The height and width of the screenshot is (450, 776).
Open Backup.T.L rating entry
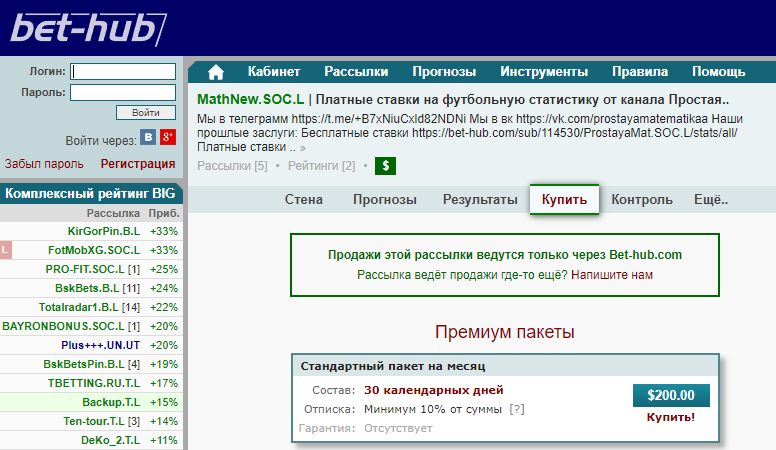point(111,402)
